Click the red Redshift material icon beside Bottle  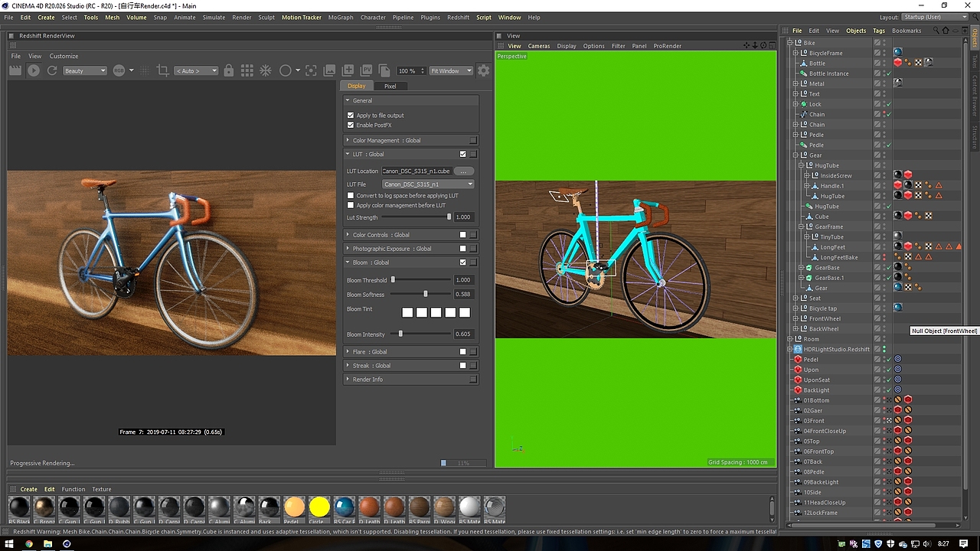coord(898,62)
